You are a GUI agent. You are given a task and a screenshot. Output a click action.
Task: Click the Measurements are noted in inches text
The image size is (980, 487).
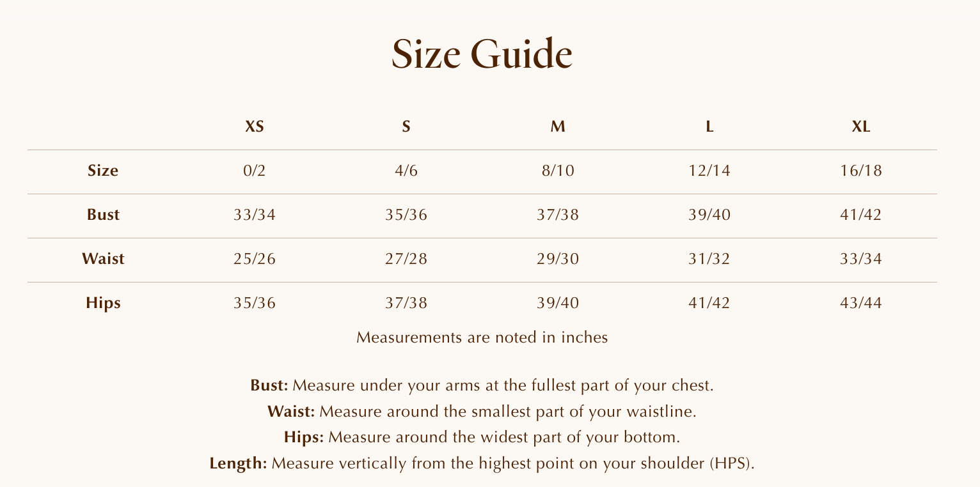coord(482,337)
